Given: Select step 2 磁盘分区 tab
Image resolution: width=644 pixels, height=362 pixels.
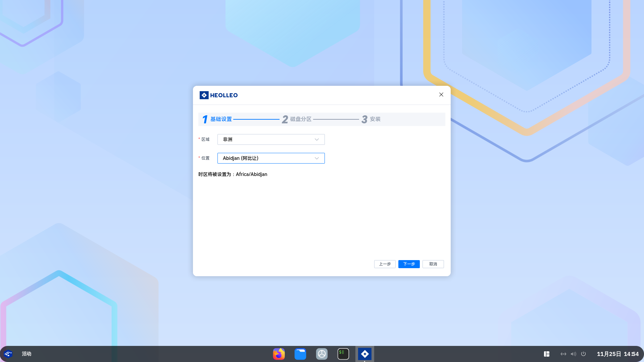Looking at the screenshot, I should click(x=297, y=119).
